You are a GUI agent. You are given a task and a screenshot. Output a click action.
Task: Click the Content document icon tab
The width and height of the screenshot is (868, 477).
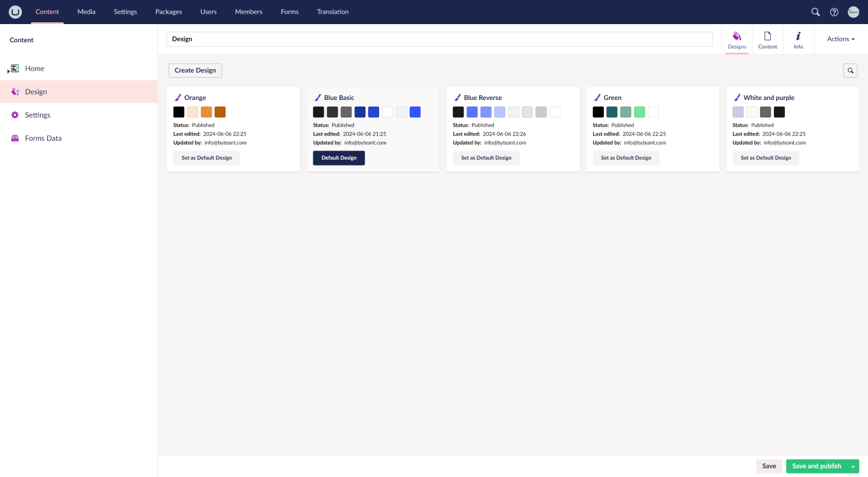click(x=767, y=35)
